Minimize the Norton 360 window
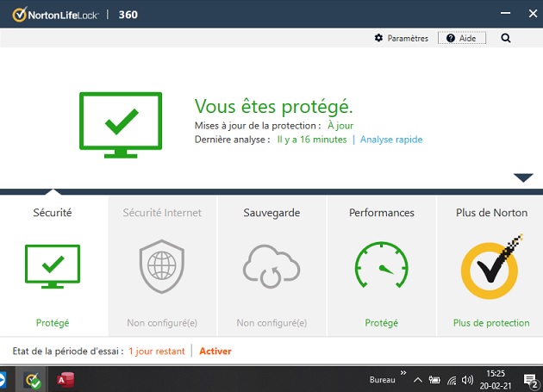 click(505, 14)
